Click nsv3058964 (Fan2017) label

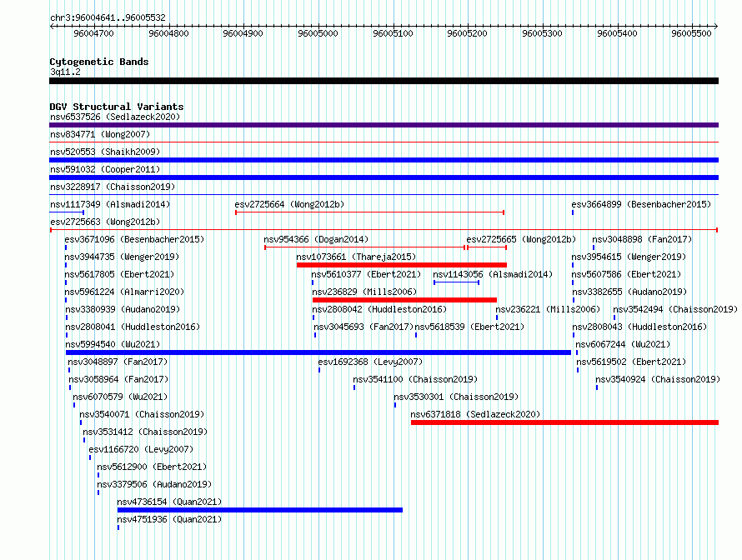[118, 379]
